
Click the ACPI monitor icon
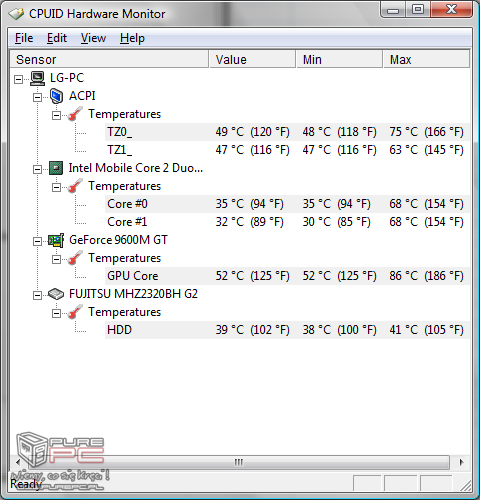click(x=56, y=96)
